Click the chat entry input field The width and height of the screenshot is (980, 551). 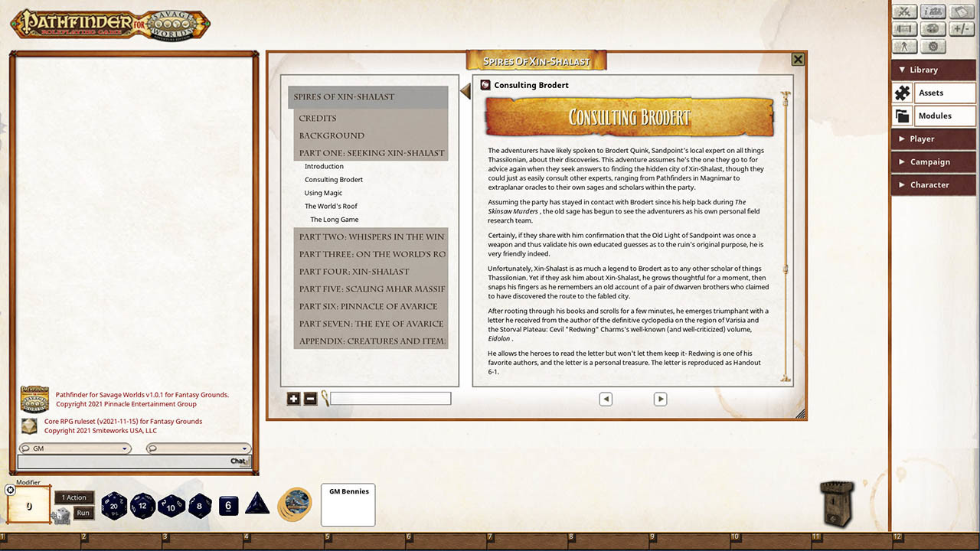click(x=122, y=461)
